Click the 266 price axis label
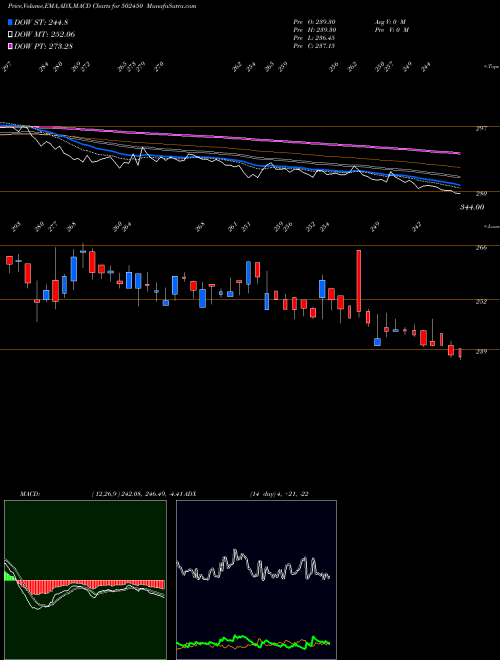The height and width of the screenshot is (660, 500). coord(481,248)
